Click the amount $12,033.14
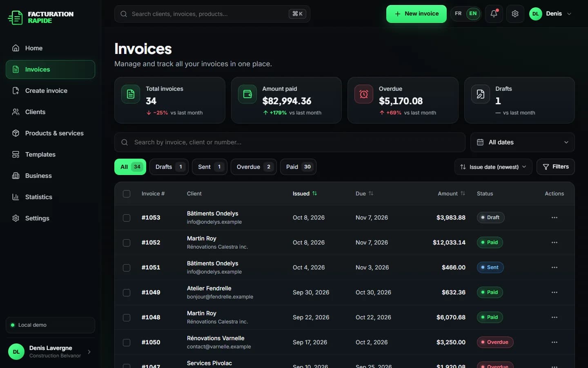Viewport: 588px width, 368px height. click(x=449, y=242)
